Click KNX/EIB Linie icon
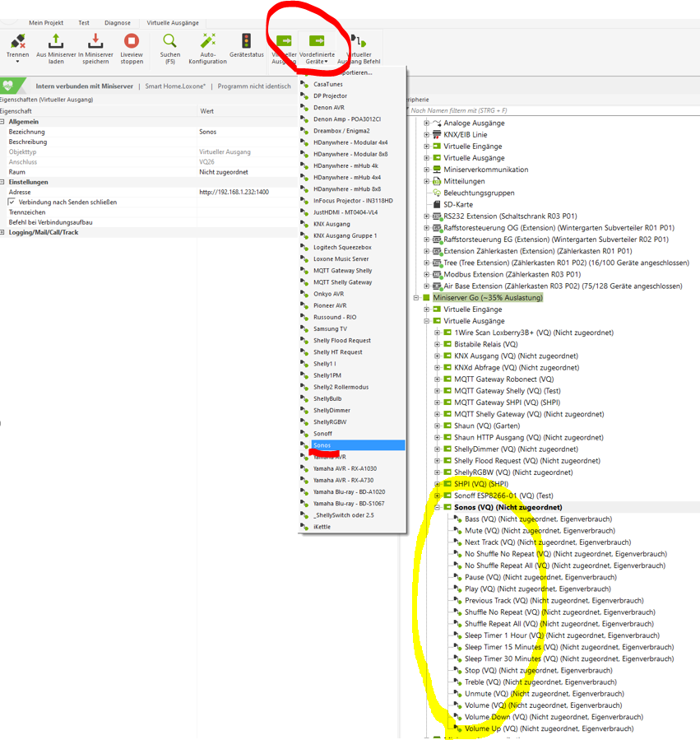Image resolution: width=700 pixels, height=740 pixels. tap(437, 134)
